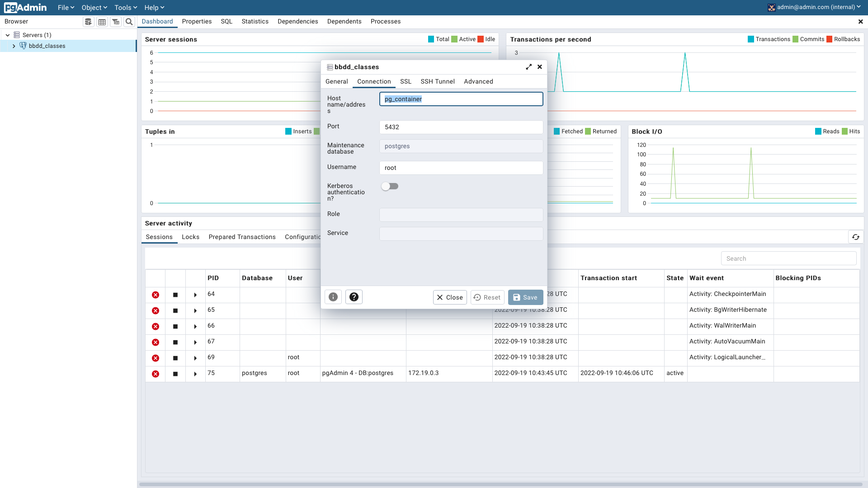Click the View Data table icon
The image size is (868, 488).
tap(102, 22)
